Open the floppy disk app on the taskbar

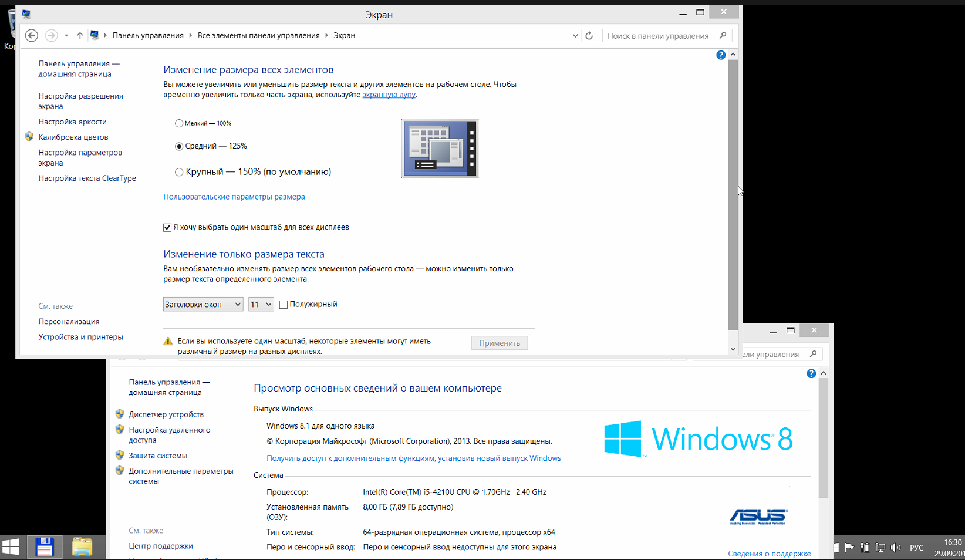[x=45, y=547]
